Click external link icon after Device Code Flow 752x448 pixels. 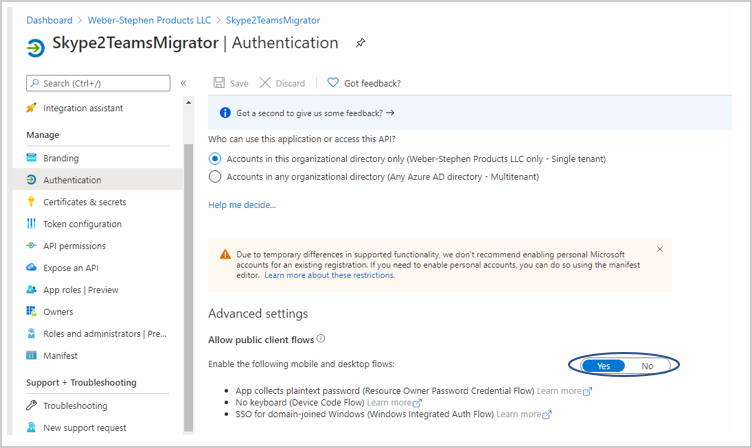tap(417, 403)
